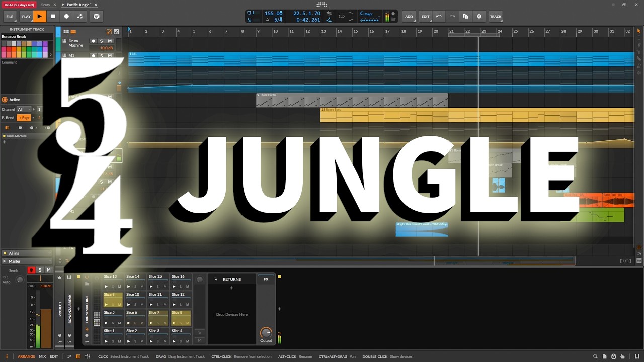Image resolution: width=644 pixels, height=362 pixels.
Task: Toggle automation write mode button
Action: click(x=80, y=16)
